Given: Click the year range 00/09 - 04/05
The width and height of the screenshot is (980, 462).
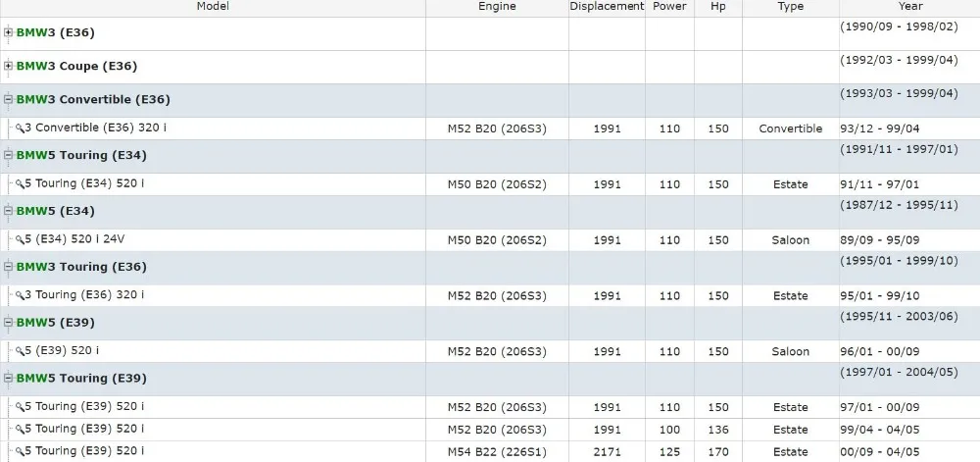Looking at the screenshot, I should (x=880, y=452).
